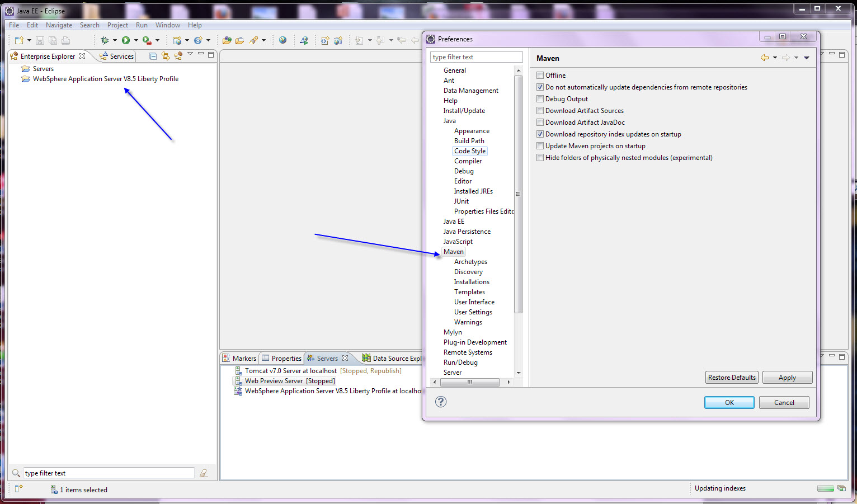Click the Apply button
Viewport: 857px width, 504px height.
[x=787, y=378]
